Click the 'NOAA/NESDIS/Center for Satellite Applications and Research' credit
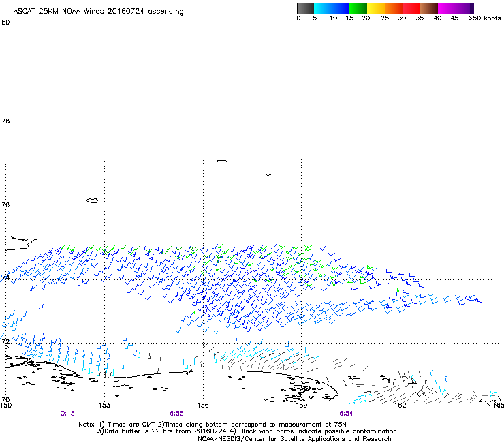 pyautogui.click(x=294, y=439)
